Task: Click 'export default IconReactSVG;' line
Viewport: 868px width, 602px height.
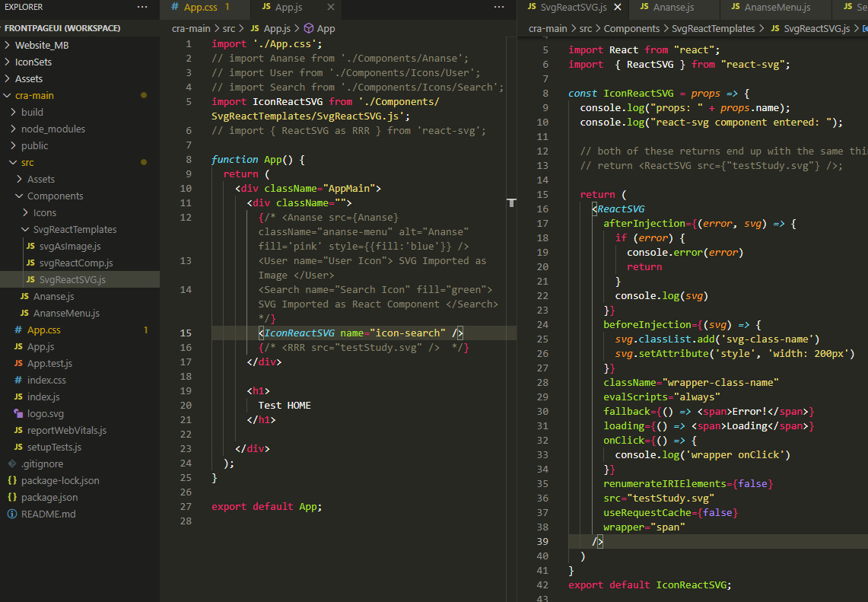Action: click(x=650, y=584)
